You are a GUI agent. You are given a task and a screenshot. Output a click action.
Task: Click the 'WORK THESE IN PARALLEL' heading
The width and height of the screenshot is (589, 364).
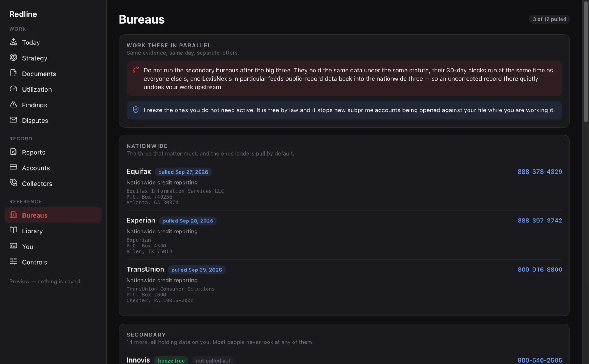pyautogui.click(x=169, y=45)
